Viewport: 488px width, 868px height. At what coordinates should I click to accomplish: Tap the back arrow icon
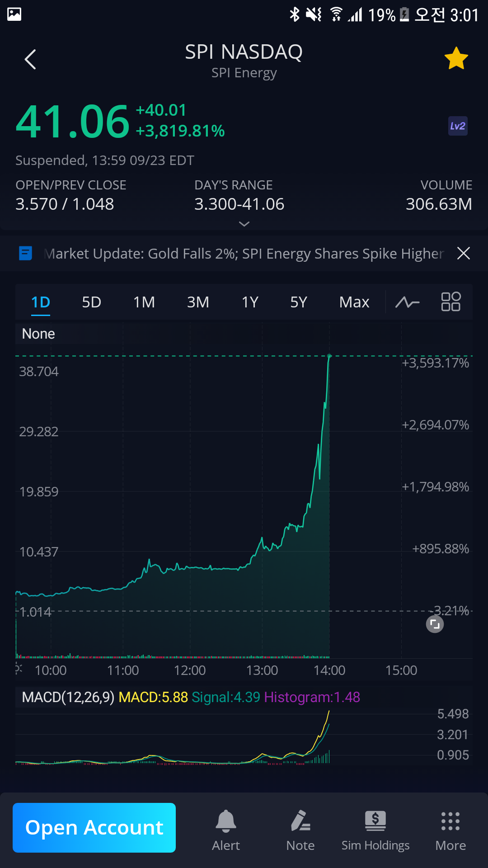point(30,59)
